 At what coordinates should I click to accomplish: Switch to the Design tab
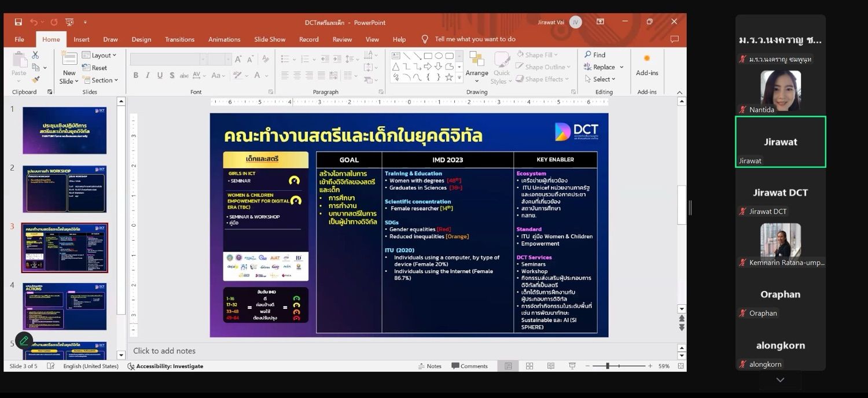click(x=141, y=39)
